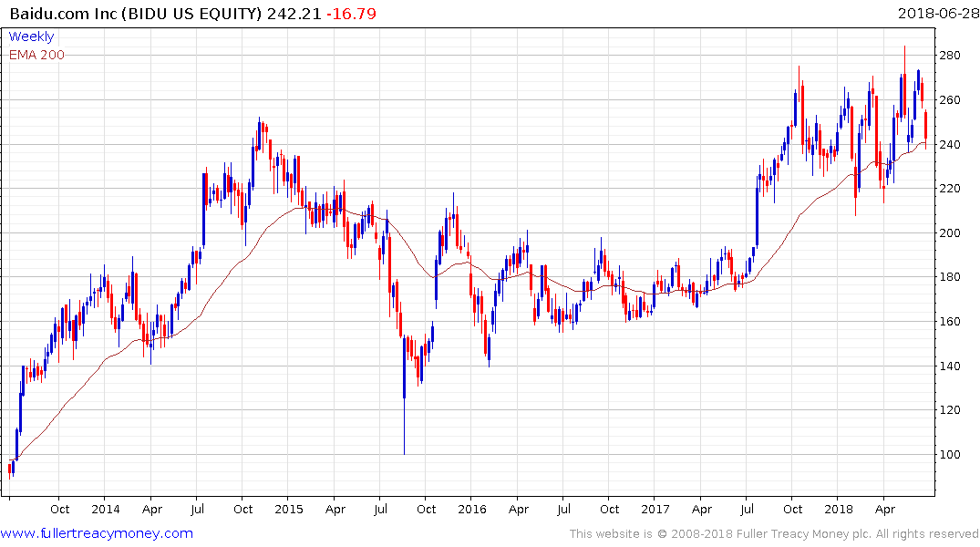
Task: Click the 2018 year label on time axis
Action: click(x=839, y=509)
